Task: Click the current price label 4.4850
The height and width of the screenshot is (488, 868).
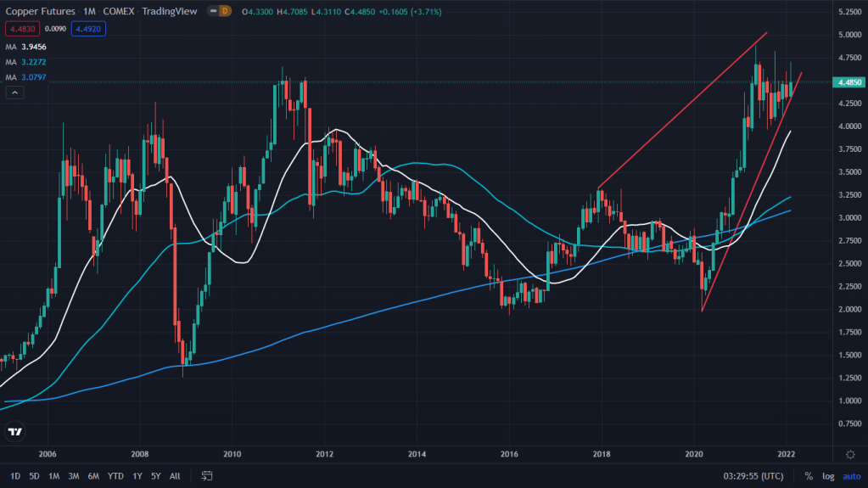Action: 849,82
